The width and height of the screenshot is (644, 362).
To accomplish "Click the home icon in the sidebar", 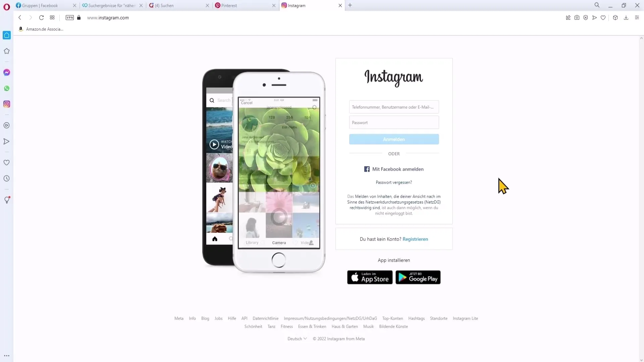I will pos(7,35).
